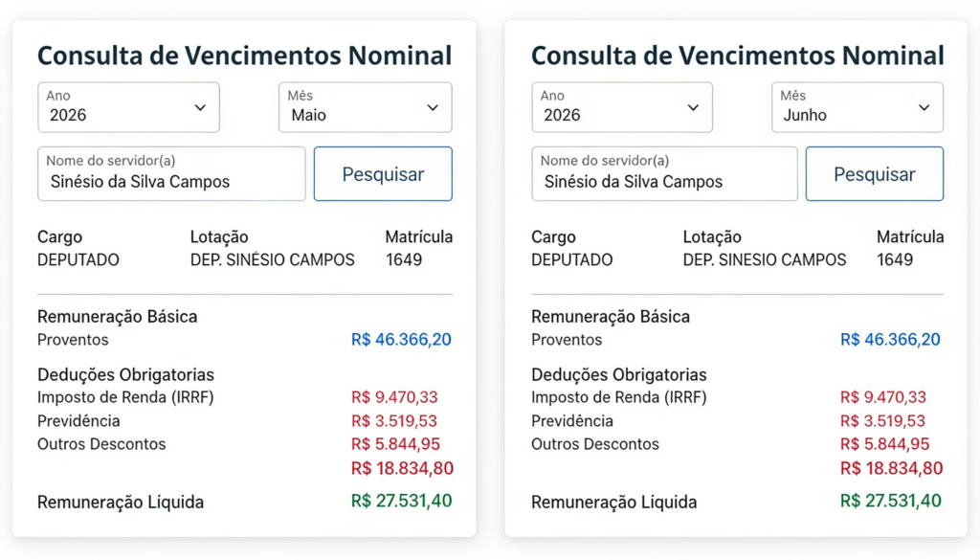
Task: Click the chevron arrow beside Maio
Action: [433, 107]
